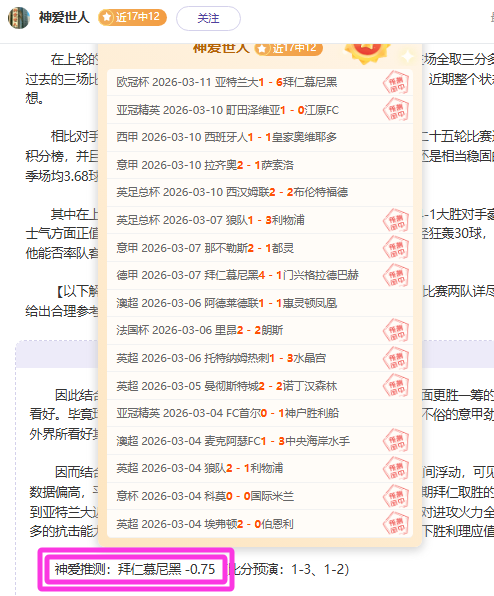Click hit stamp on 里昂 row
The image size is (494, 596).
pyautogui.click(x=396, y=331)
